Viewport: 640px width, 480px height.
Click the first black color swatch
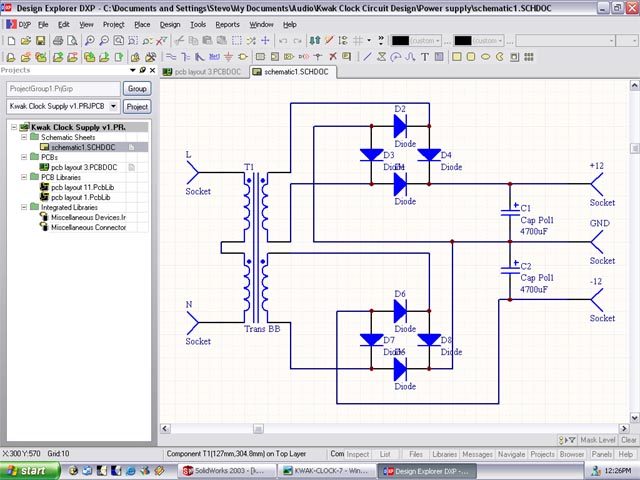pos(400,40)
